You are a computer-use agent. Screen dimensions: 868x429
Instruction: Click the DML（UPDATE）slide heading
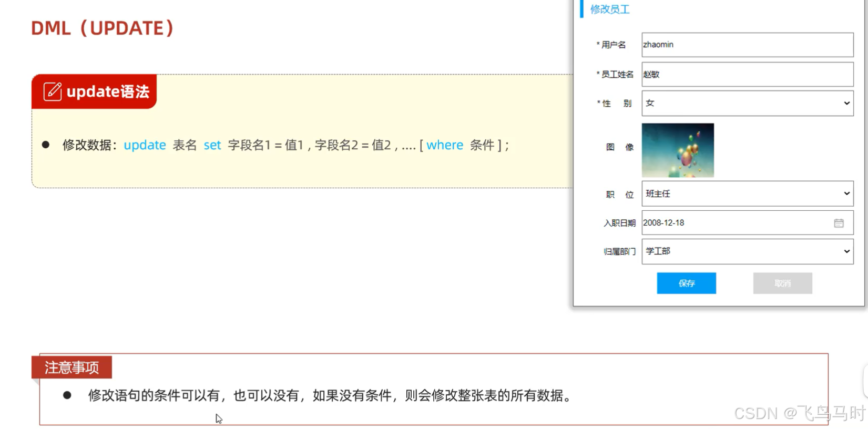[102, 28]
